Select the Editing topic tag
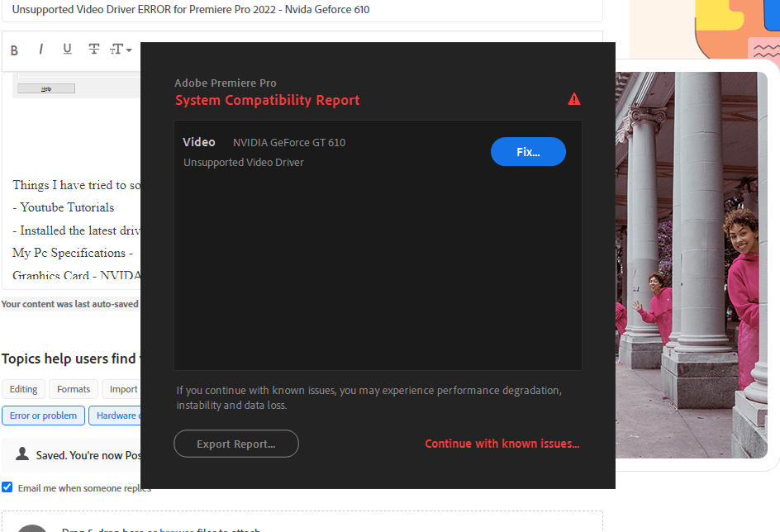 23,389
